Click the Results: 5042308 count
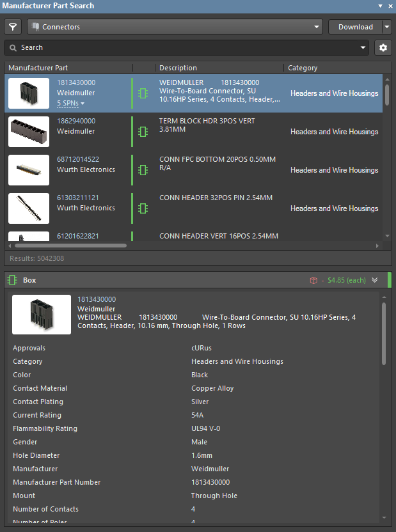396x532 pixels. (x=36, y=258)
